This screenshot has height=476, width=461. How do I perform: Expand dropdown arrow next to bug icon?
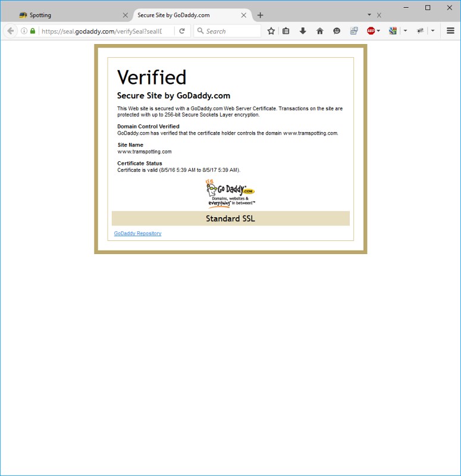point(433,31)
